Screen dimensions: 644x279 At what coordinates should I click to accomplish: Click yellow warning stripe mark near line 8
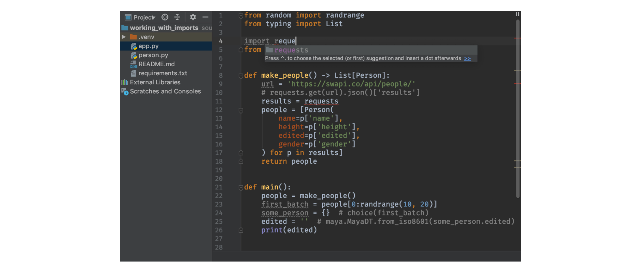[x=517, y=71]
